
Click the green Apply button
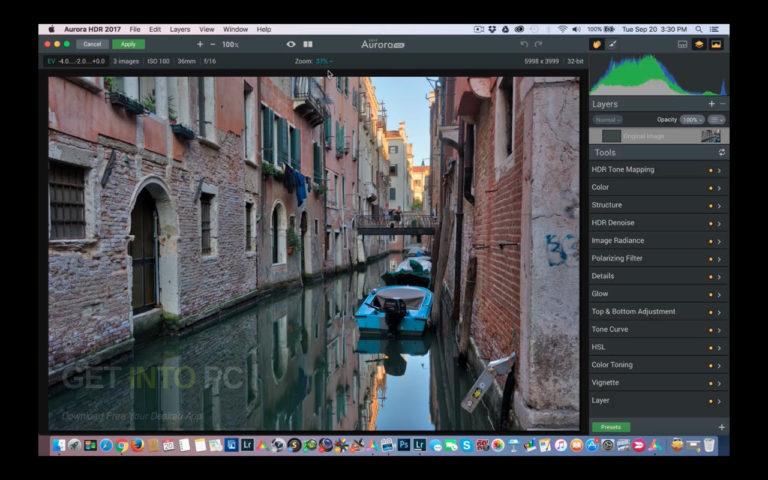[128, 44]
